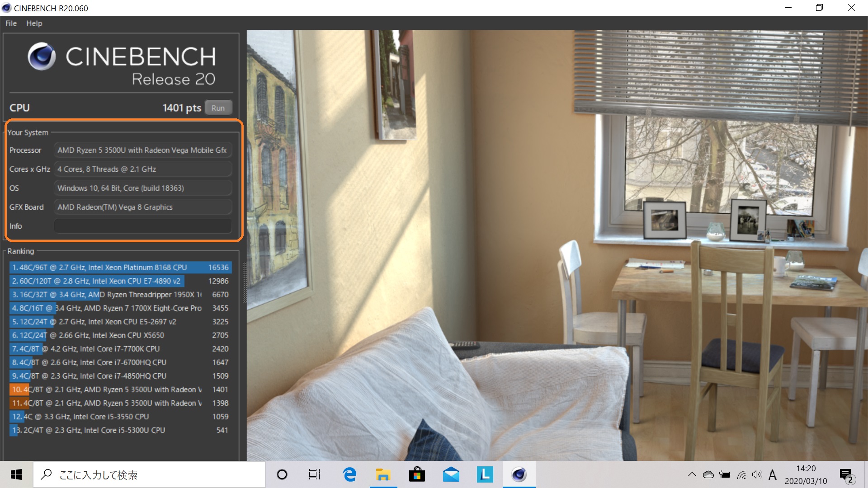
Task: Show hidden system tray icons
Action: (692, 474)
